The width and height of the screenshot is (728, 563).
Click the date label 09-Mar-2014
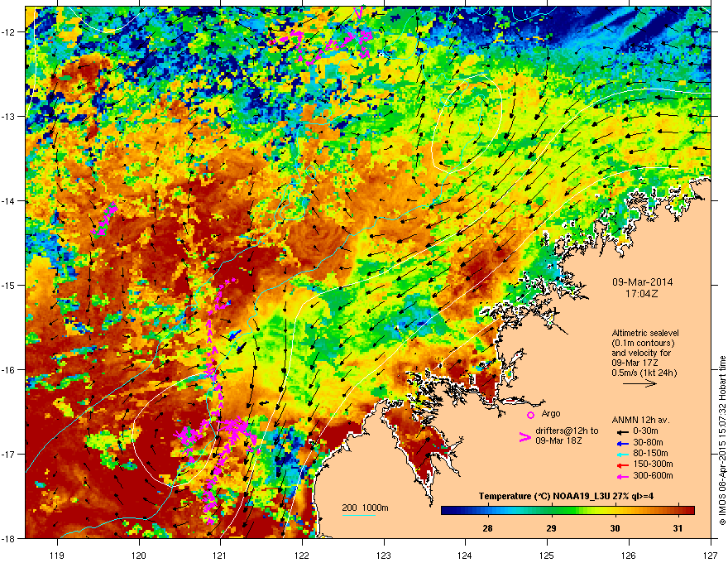click(x=642, y=282)
